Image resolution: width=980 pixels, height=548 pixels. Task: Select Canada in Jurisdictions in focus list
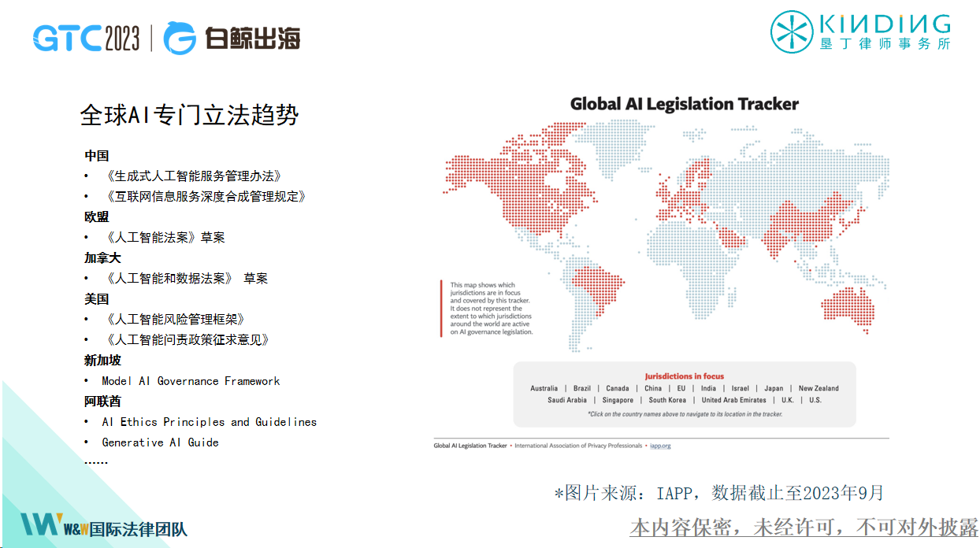click(617, 388)
